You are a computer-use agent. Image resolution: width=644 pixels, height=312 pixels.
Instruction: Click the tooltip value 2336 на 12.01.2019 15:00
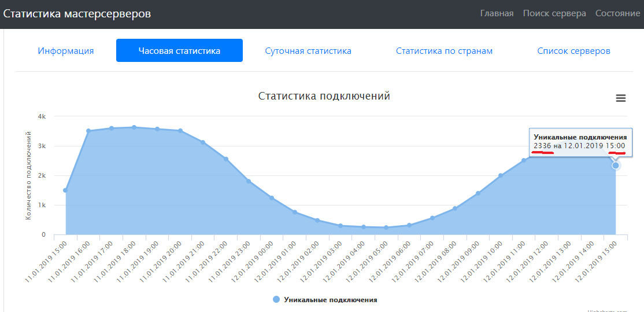click(x=579, y=146)
